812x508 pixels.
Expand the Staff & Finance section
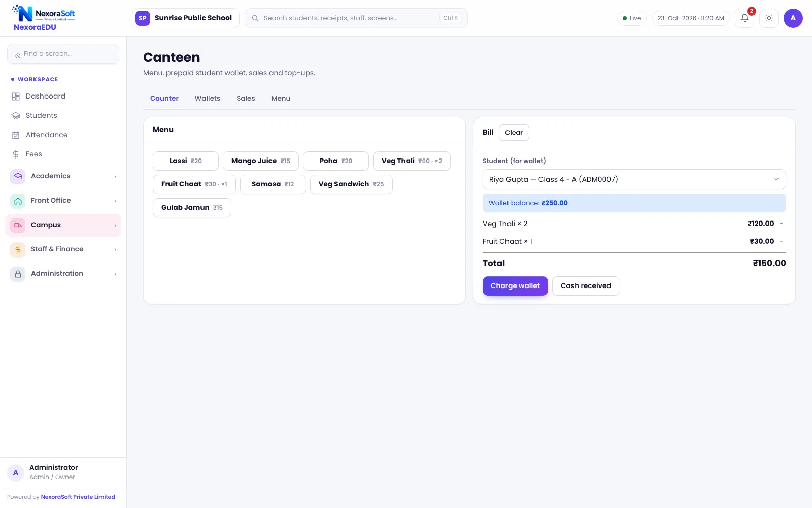[63, 249]
